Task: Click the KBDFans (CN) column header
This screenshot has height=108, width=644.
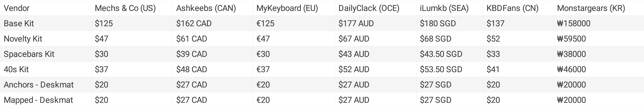Action: pos(512,8)
